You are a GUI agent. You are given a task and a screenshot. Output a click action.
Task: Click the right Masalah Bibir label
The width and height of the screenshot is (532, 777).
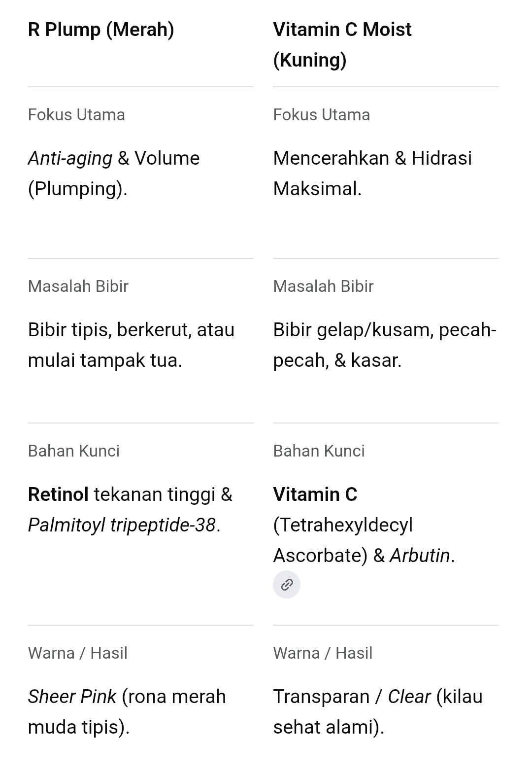point(324,286)
